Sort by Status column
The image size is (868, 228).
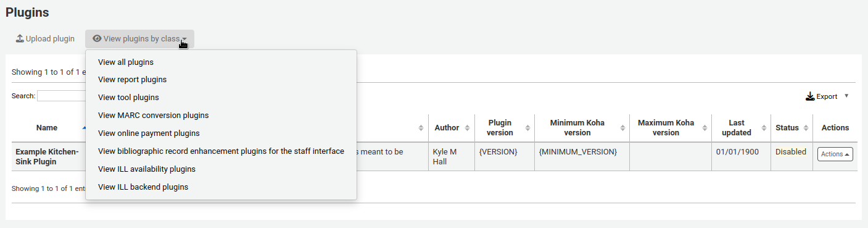pyautogui.click(x=792, y=128)
